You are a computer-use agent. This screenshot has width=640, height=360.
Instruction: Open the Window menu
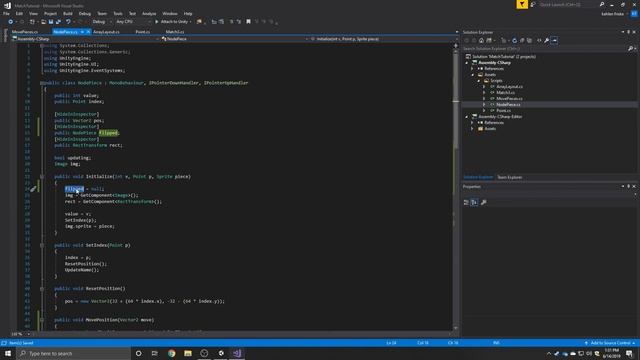170,13
